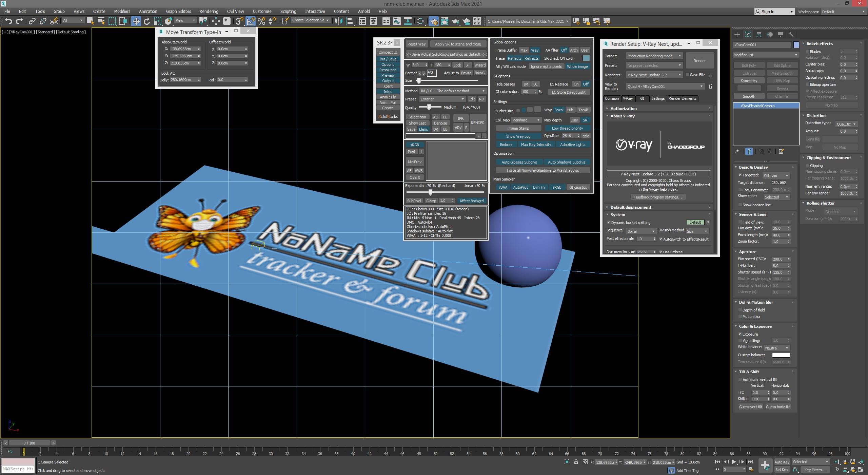Enable Save File checkbox in Render Setup
The width and height of the screenshot is (868, 475).
point(687,75)
